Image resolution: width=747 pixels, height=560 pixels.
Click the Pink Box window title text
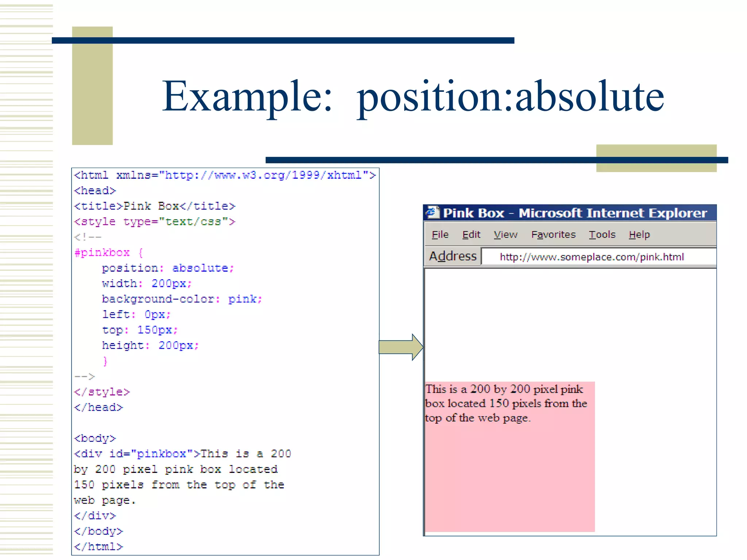pyautogui.click(x=575, y=213)
